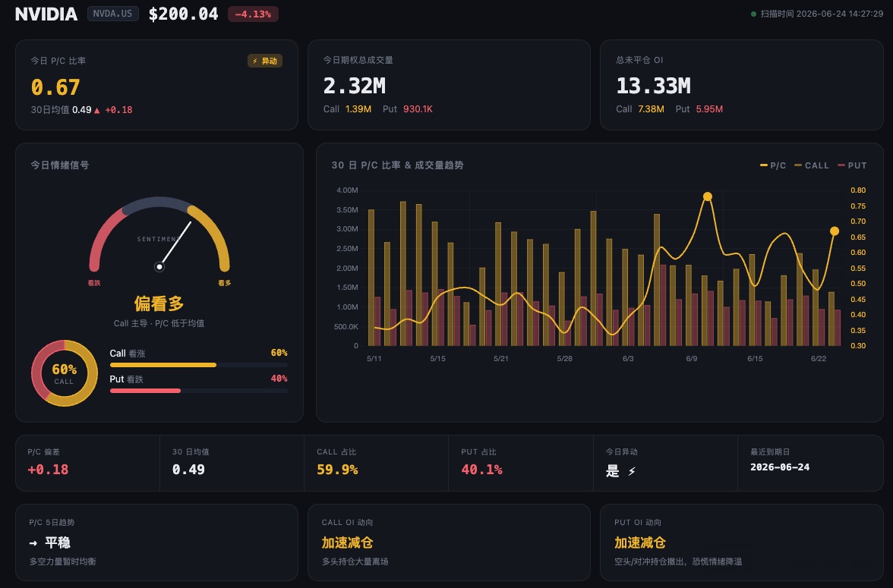Click the P/C peak marker near 6/9

pyautogui.click(x=708, y=197)
